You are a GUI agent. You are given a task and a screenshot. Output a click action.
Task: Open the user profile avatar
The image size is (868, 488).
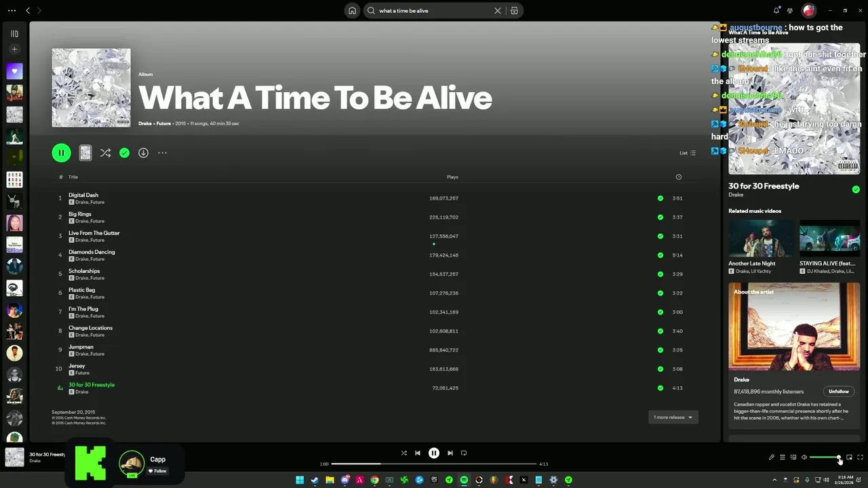808,10
